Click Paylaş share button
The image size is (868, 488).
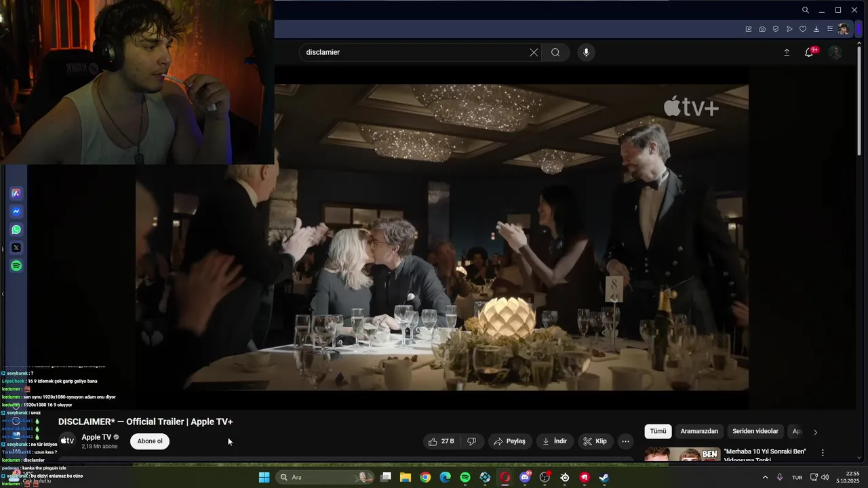click(x=509, y=441)
